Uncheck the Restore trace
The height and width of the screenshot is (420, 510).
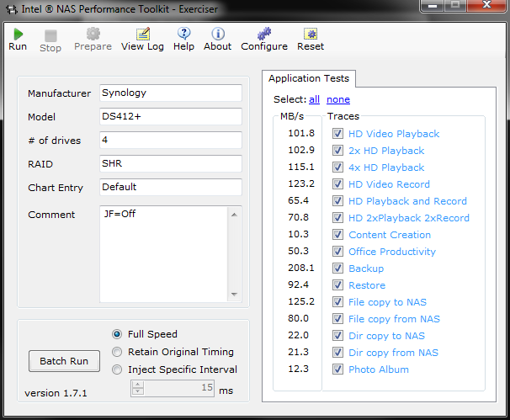[x=337, y=285]
